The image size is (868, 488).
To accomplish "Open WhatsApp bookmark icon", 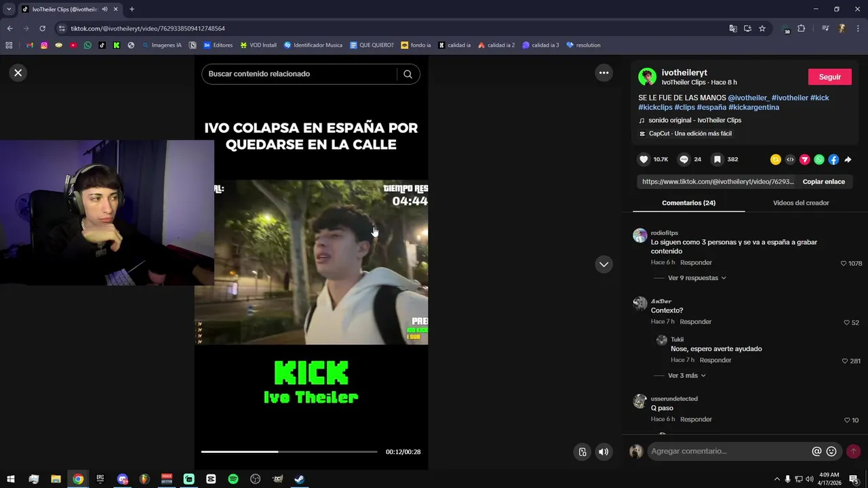I will [x=87, y=45].
